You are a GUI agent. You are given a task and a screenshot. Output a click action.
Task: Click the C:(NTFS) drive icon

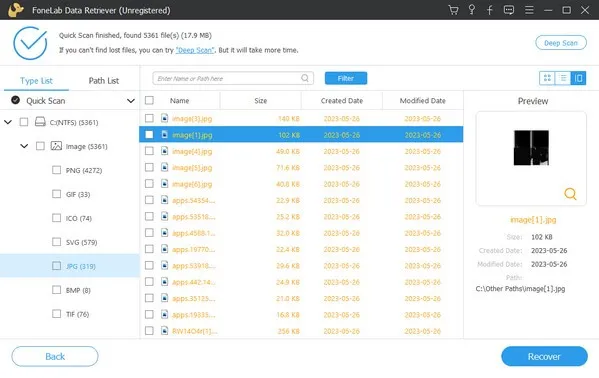(x=40, y=122)
